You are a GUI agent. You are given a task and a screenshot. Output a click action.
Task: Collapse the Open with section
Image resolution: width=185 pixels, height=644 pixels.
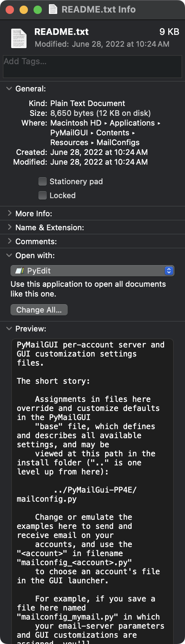(x=9, y=255)
